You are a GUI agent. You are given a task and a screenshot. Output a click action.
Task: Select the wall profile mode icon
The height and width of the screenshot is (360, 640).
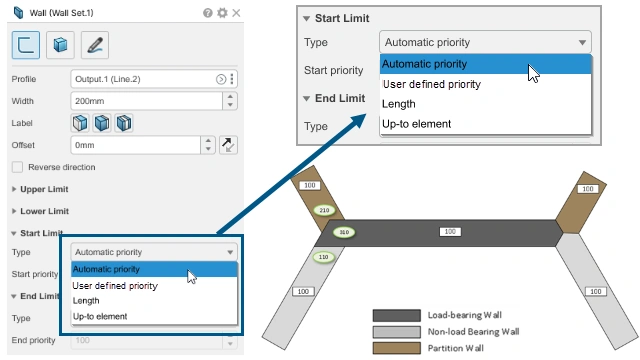(26, 45)
